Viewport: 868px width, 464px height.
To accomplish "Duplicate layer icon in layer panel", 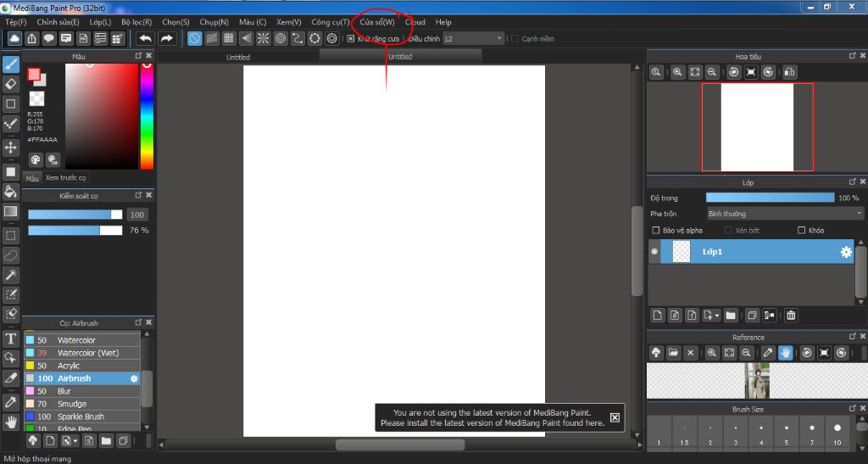I will click(x=752, y=315).
